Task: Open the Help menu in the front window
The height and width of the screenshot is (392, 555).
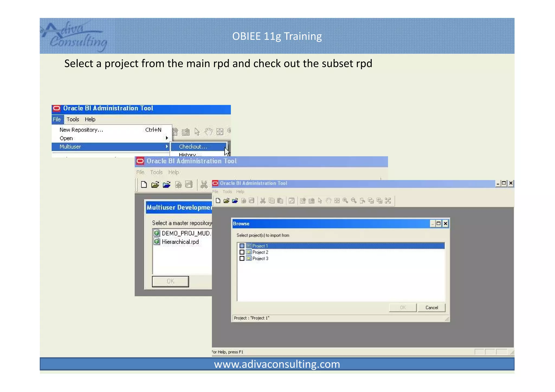Action: click(240, 192)
